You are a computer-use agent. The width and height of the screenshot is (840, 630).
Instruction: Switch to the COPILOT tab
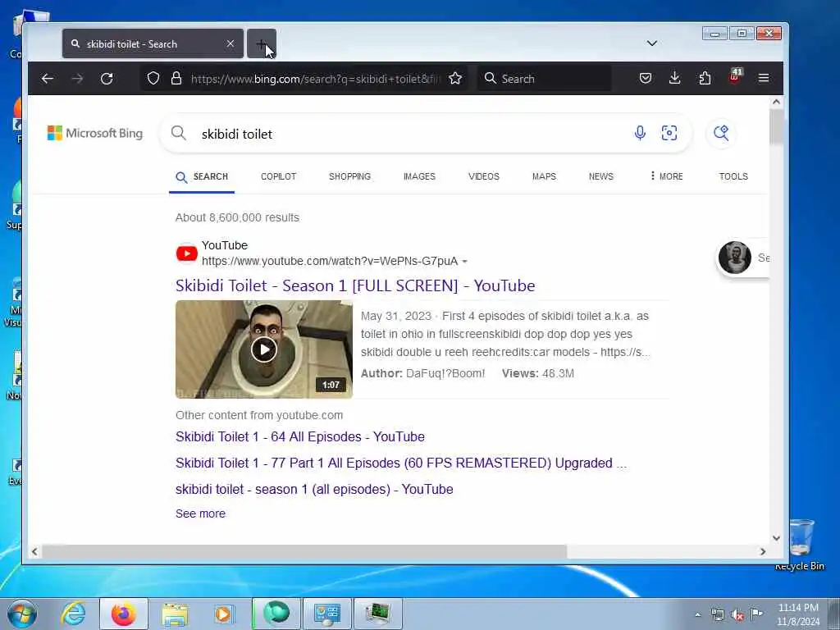pos(279,176)
